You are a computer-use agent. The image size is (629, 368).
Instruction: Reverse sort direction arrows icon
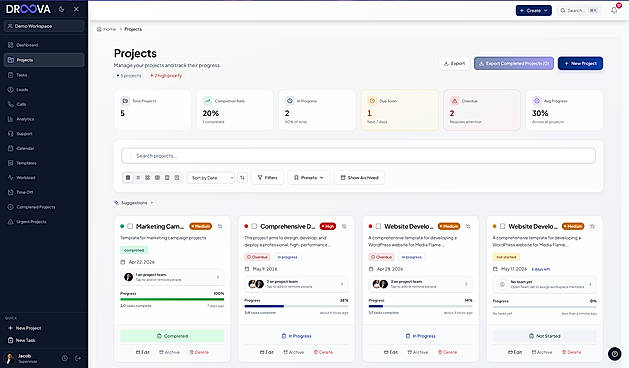pyautogui.click(x=242, y=177)
